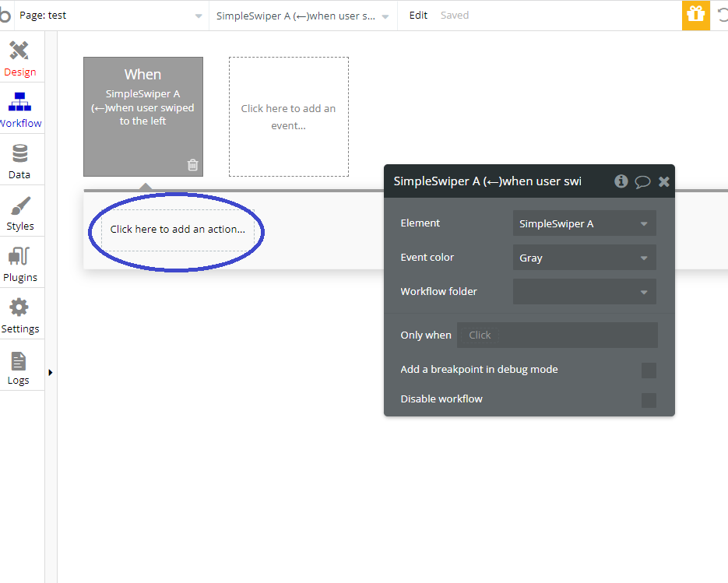Open the Data section in the sidebar
The height and width of the screenshot is (583, 728).
[19, 161]
